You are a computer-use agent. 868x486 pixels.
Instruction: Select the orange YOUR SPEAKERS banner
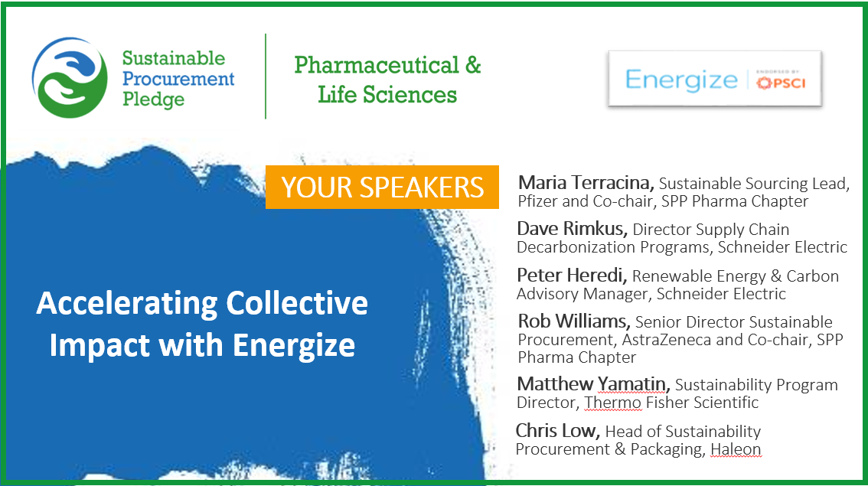(x=382, y=188)
